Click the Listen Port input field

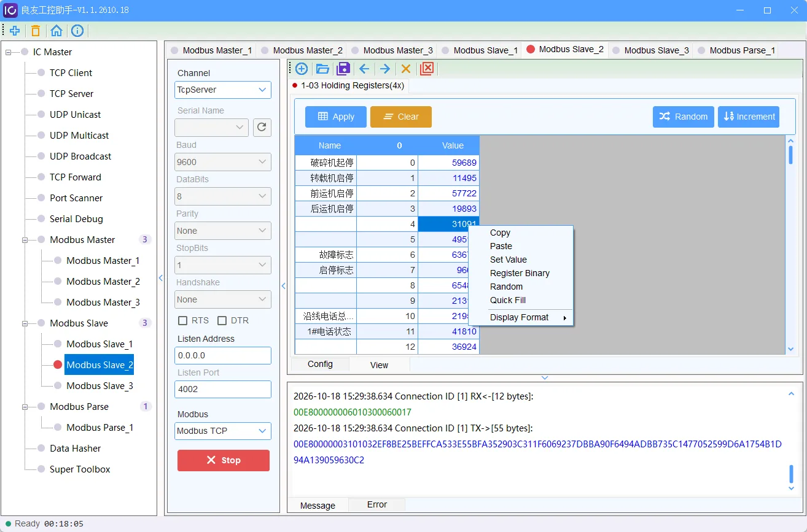coord(223,389)
